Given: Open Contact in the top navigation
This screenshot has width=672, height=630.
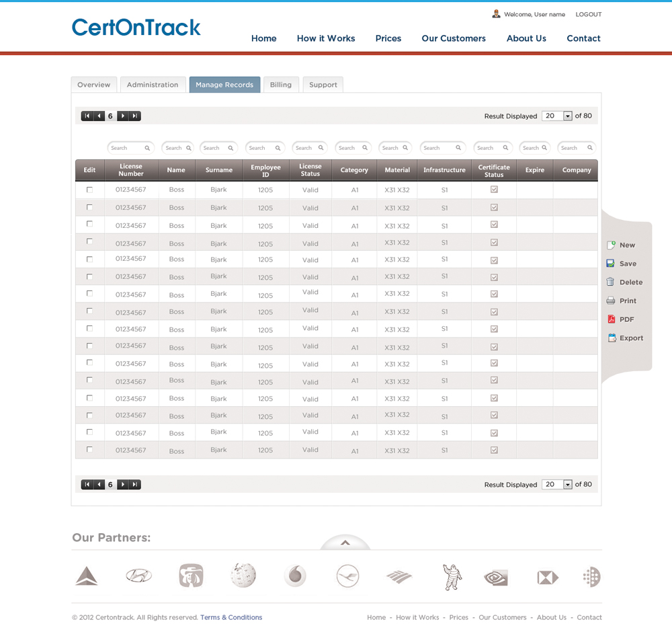Looking at the screenshot, I should pyautogui.click(x=584, y=38).
